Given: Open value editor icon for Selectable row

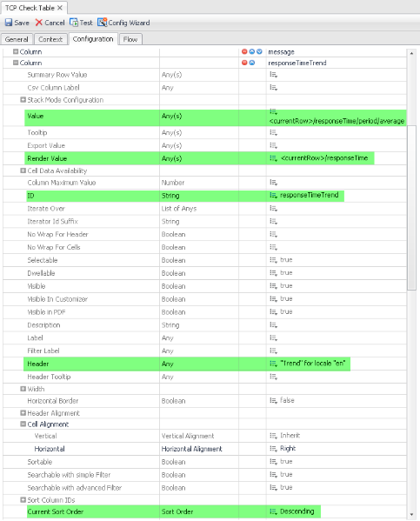Looking at the screenshot, I should click(273, 260).
